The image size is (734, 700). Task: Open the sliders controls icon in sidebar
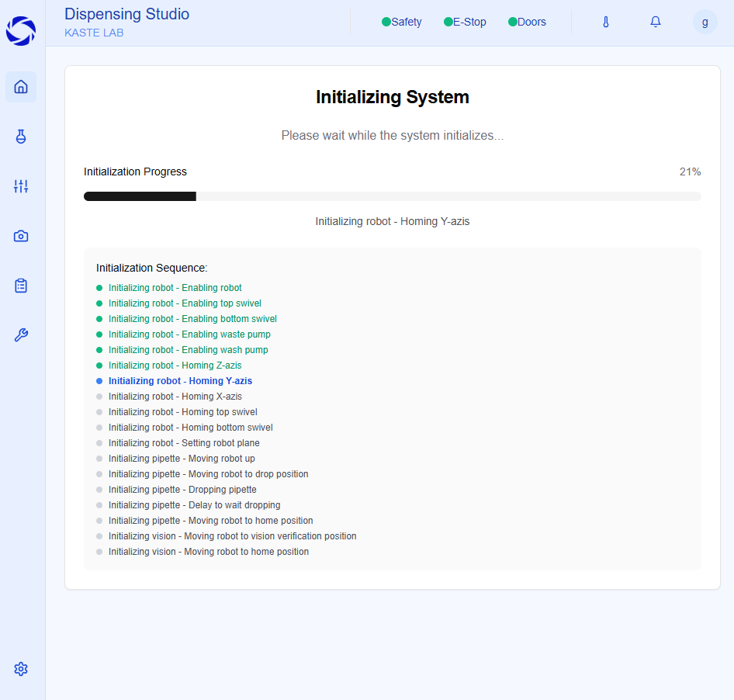point(21,186)
